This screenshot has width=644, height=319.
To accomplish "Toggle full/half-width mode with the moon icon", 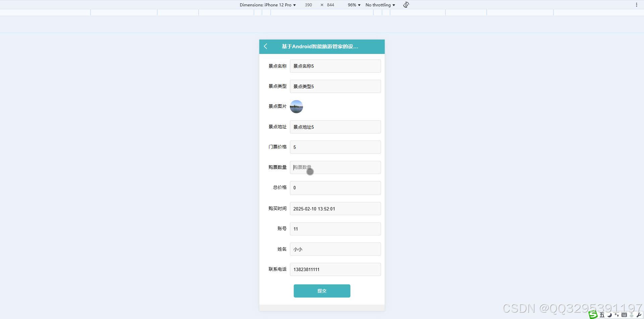I will click(x=609, y=315).
